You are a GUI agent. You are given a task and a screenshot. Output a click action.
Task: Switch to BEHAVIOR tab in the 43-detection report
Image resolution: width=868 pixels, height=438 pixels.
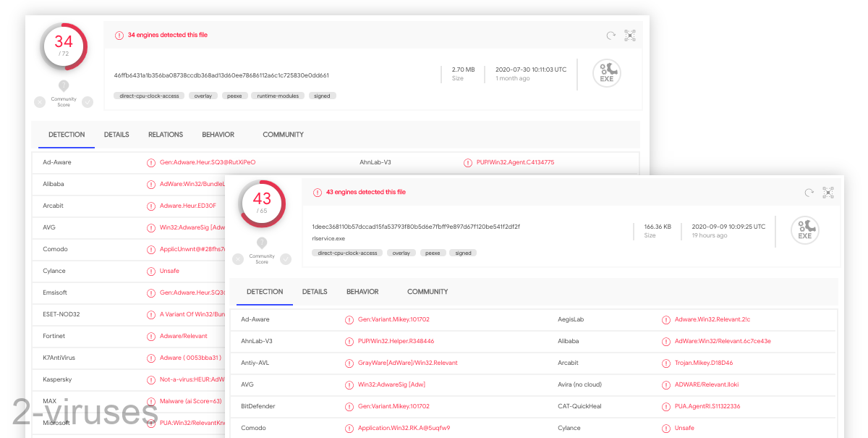point(362,292)
